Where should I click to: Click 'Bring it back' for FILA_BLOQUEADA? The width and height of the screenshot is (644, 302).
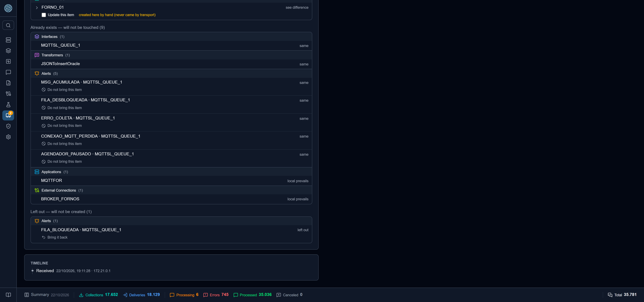tap(55, 237)
